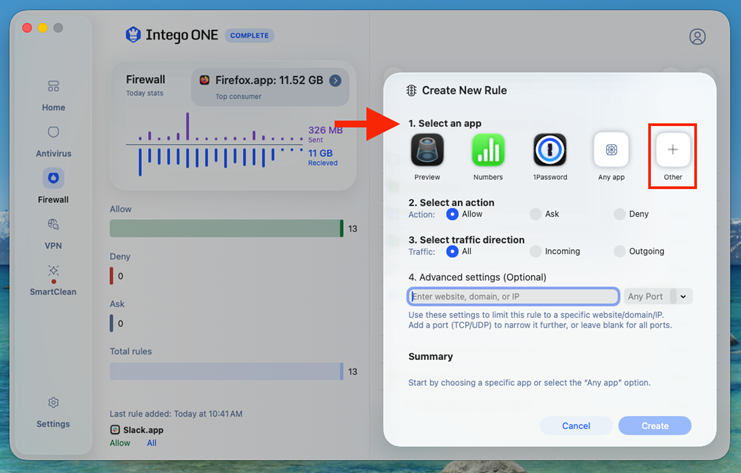This screenshot has width=741, height=473.
Task: Click the Create New Rule header icon
Action: 411,90
